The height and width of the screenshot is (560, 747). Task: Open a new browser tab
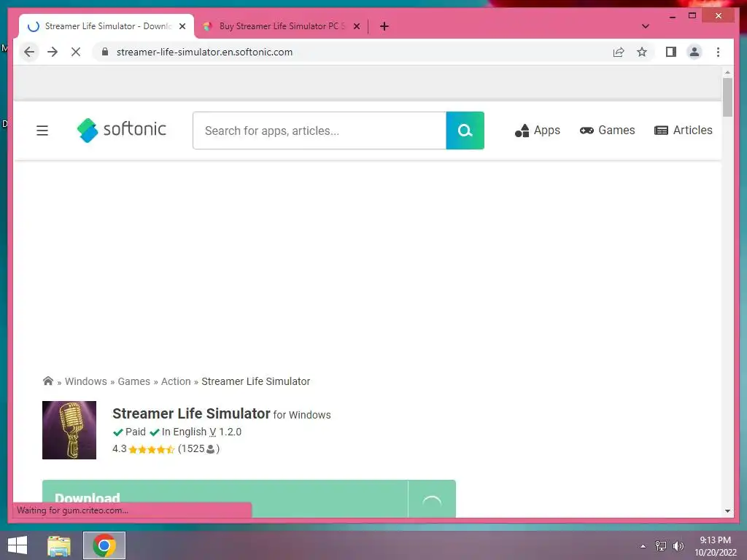click(x=384, y=26)
